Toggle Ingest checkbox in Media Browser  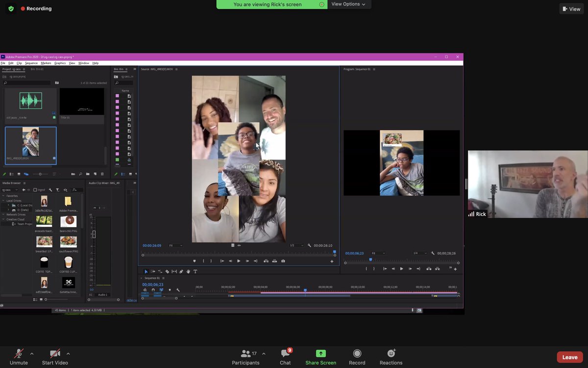35,190
